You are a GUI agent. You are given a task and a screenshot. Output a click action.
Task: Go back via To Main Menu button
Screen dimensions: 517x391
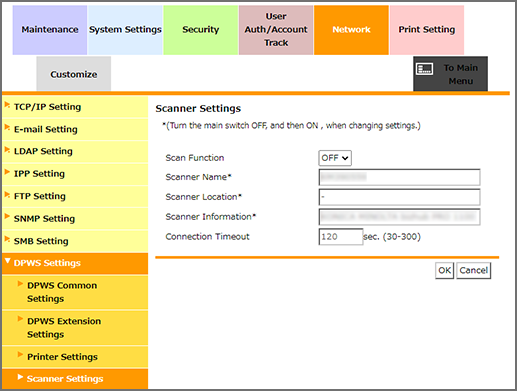450,74
